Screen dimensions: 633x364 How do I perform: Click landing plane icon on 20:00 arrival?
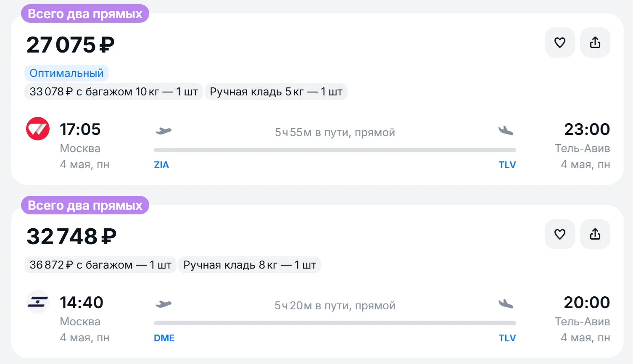506,304
